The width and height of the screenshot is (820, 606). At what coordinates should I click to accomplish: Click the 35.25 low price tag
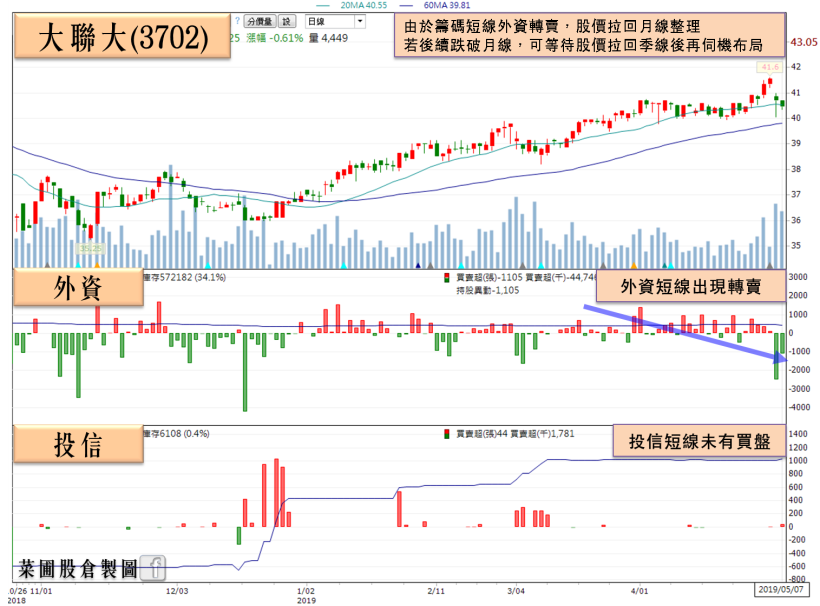tap(90, 248)
